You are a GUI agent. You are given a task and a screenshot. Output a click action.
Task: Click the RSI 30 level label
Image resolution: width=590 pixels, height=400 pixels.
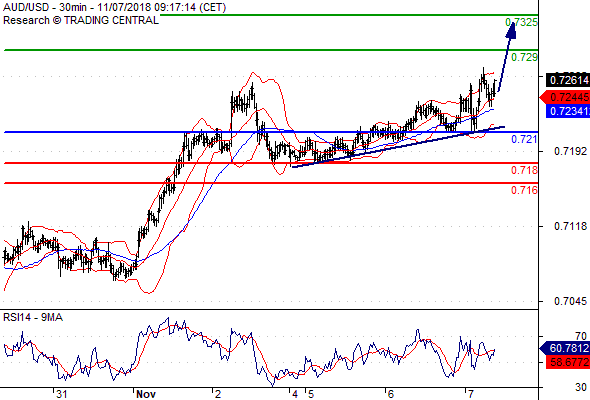[581, 387]
